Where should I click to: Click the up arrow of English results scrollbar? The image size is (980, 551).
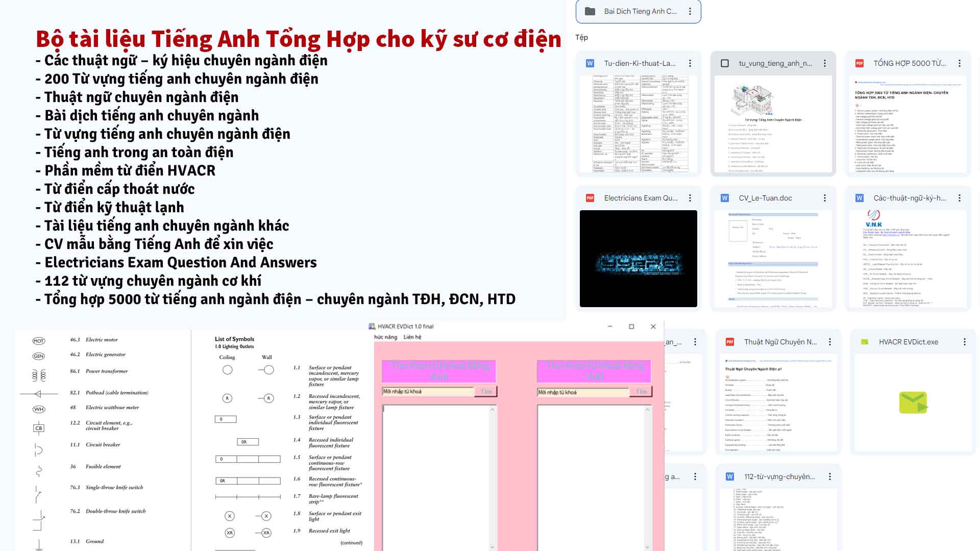tap(493, 410)
